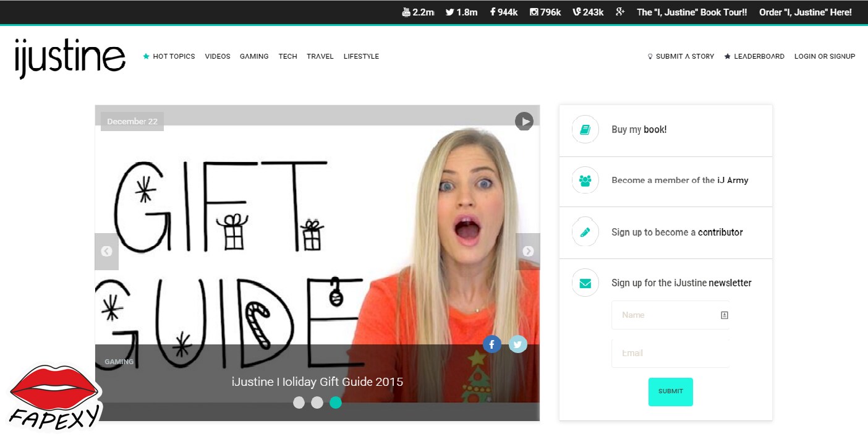Image resolution: width=868 pixels, height=439 pixels.
Task: Submit the newsletter signup form
Action: pos(671,392)
